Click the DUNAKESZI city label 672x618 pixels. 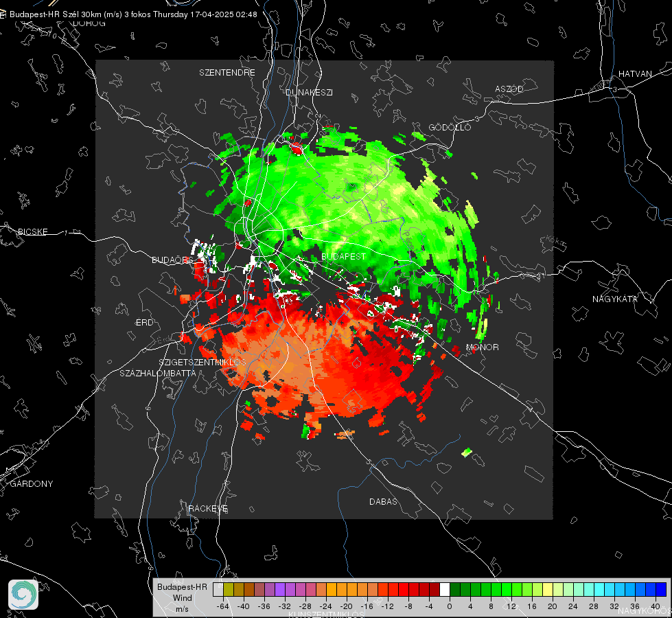[309, 92]
